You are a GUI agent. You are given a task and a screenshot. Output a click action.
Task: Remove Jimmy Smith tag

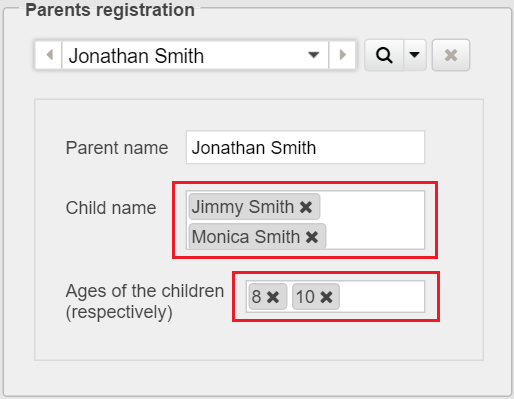[x=306, y=207]
